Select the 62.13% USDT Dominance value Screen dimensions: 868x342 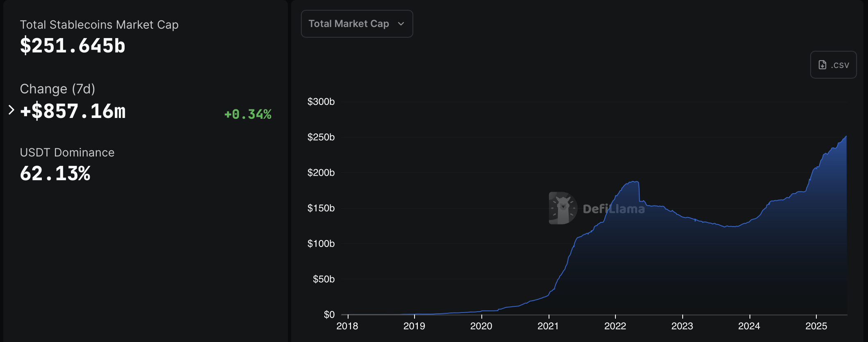coord(55,174)
